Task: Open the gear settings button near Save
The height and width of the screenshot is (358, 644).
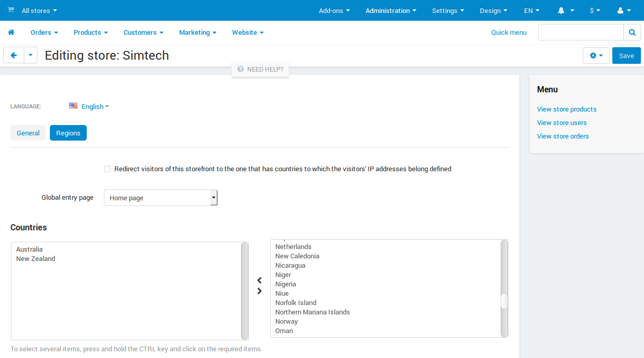Action: click(x=596, y=56)
